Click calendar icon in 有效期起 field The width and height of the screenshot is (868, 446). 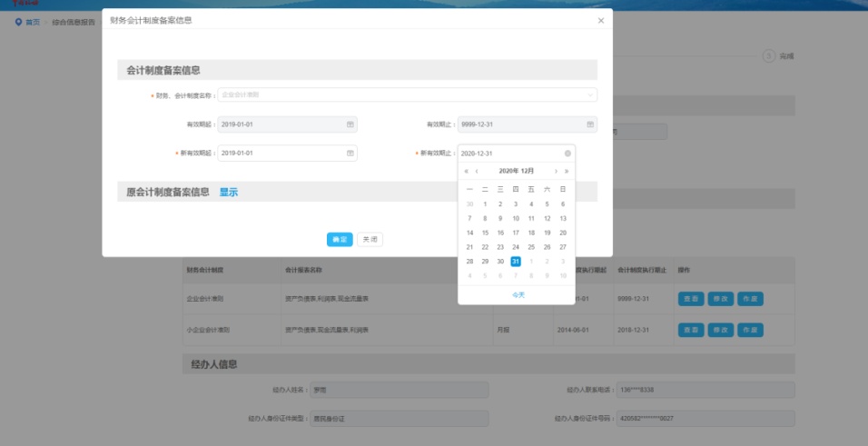[x=350, y=124]
